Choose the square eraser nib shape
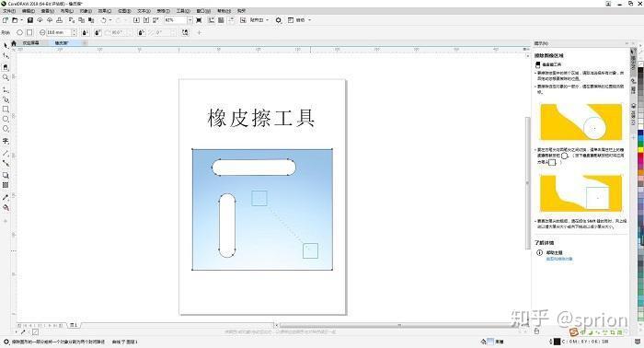This screenshot has width=644, height=348. click(x=29, y=32)
